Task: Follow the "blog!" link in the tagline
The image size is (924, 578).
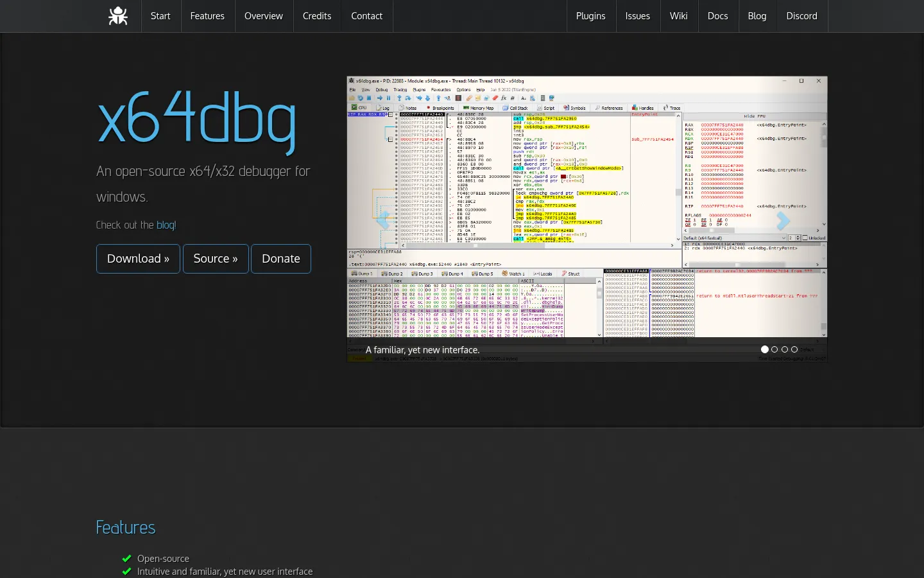Action: (166, 225)
